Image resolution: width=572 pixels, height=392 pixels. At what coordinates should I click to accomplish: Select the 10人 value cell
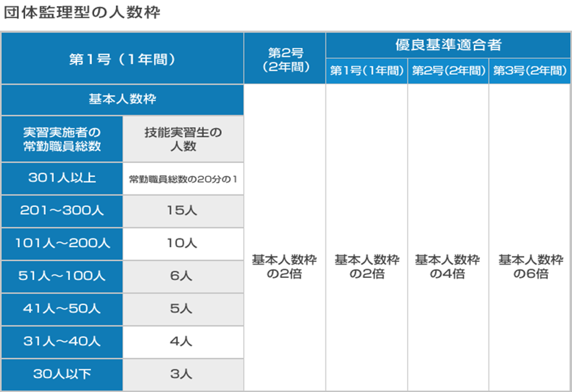183,244
